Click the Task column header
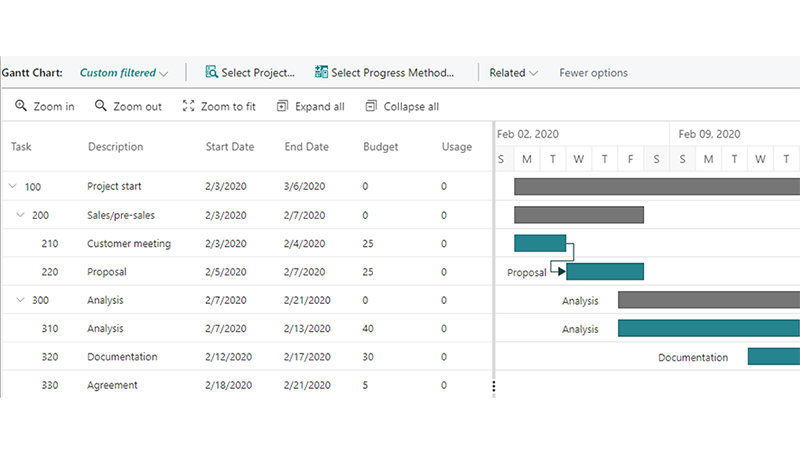Image resolution: width=800 pixels, height=454 pixels. click(21, 147)
